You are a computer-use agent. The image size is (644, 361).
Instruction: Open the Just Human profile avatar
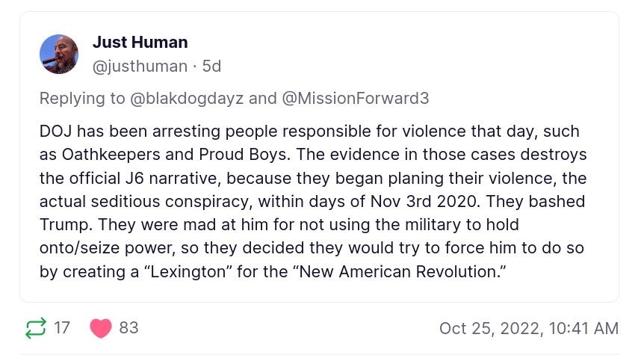[59, 54]
